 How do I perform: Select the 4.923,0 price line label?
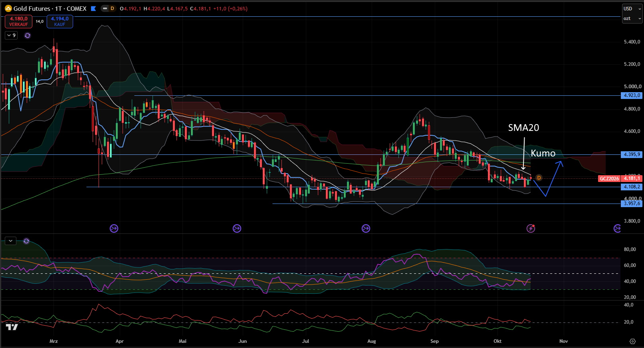(632, 95)
